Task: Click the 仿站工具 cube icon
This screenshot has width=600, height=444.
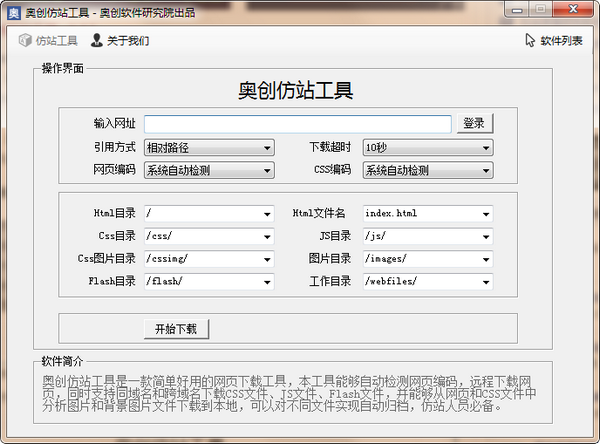Action: tap(25, 41)
